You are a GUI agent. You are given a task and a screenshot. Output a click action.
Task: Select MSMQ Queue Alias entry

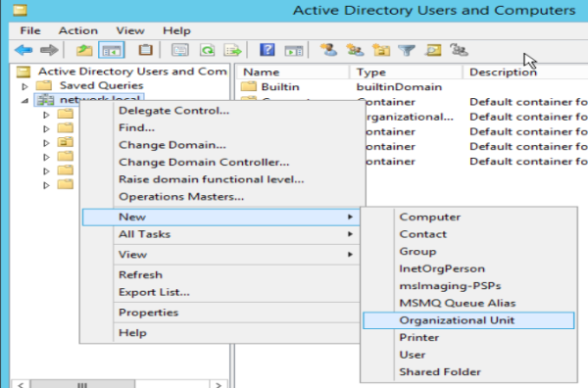click(468, 304)
